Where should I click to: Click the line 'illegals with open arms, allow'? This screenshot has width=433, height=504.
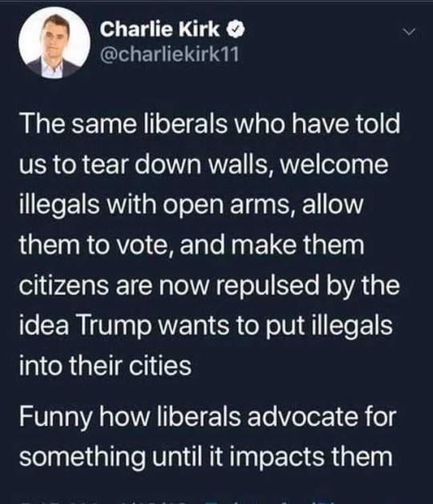[191, 205]
